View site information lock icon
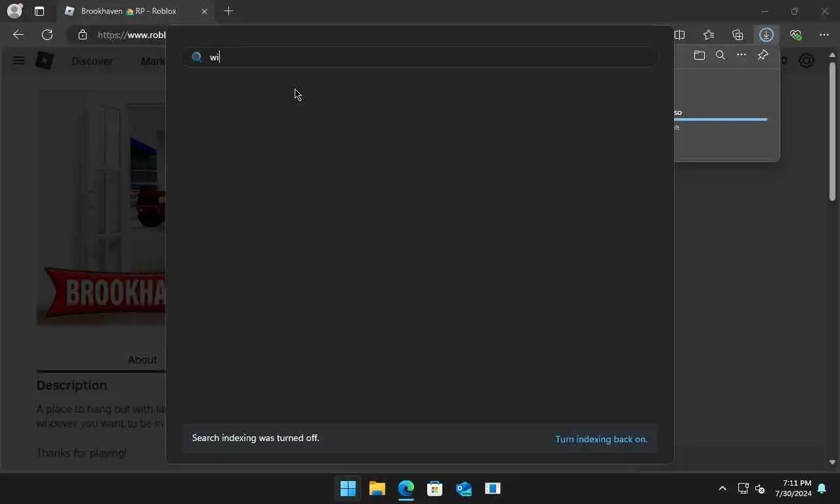840x504 pixels. [82, 35]
